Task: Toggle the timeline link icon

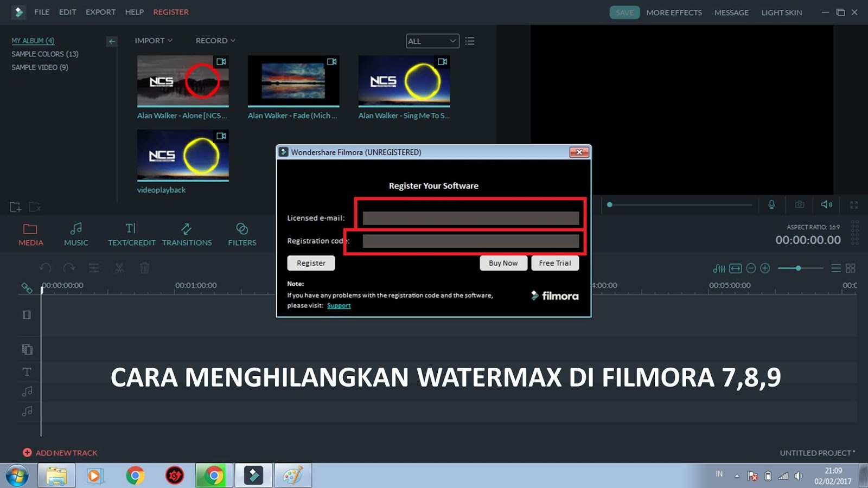Action: (27, 288)
